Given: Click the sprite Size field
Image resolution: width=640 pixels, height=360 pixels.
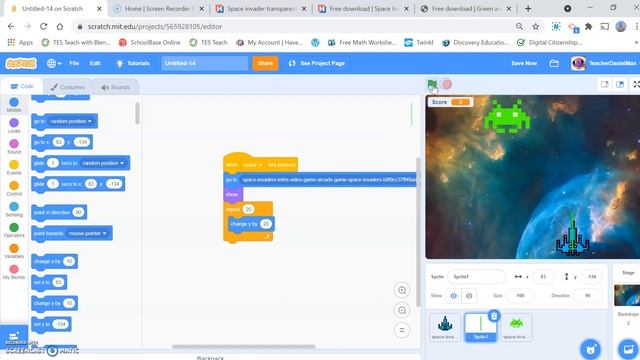Looking at the screenshot, I should 520,296.
